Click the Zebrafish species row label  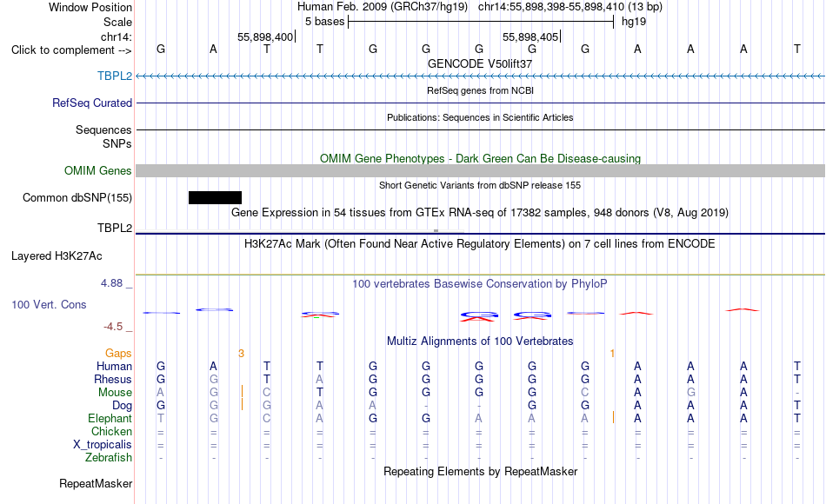click(x=109, y=457)
